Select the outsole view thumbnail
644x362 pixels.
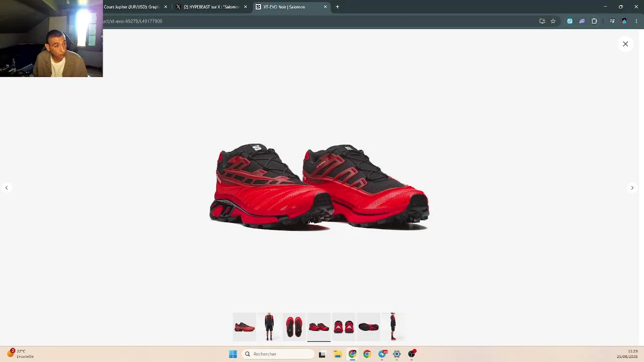(368, 327)
